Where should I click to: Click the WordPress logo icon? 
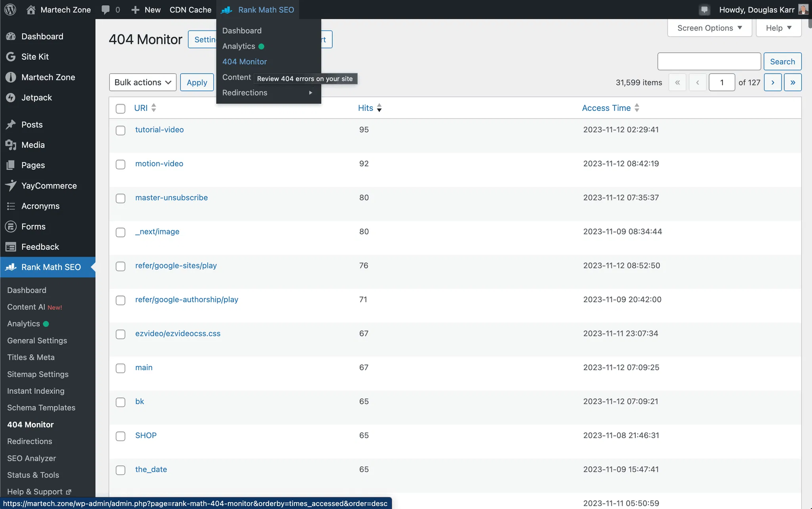coord(10,10)
